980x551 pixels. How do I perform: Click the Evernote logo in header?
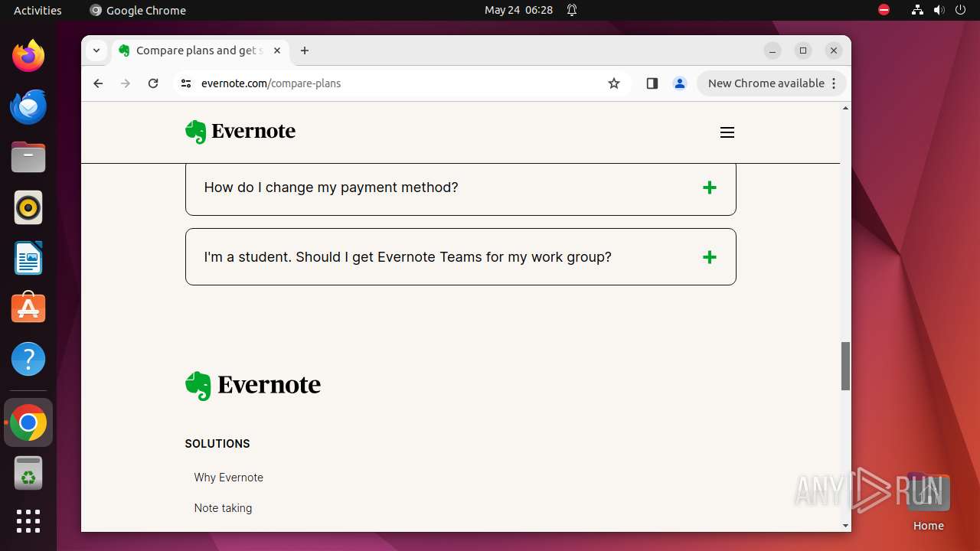pos(240,132)
